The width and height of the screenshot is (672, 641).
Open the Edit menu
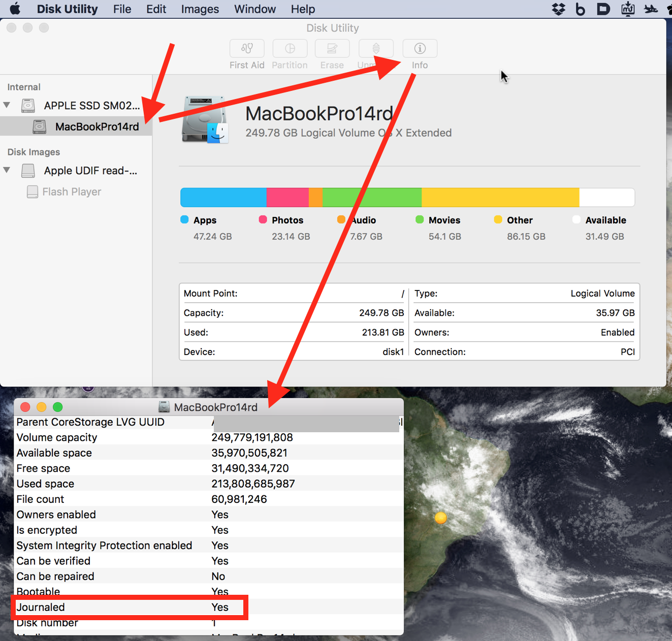(156, 9)
